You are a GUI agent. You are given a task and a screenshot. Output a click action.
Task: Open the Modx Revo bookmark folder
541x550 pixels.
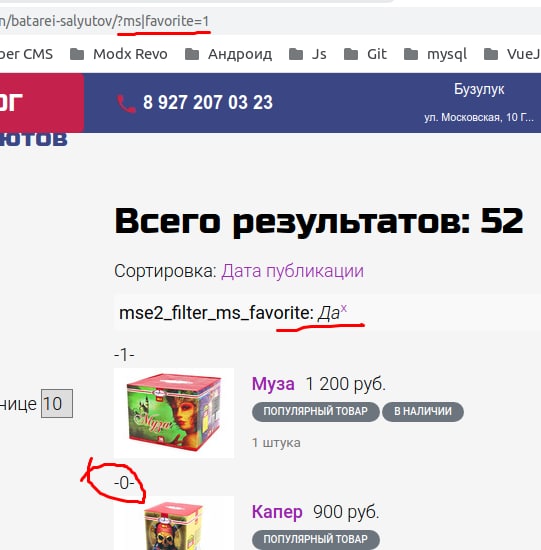coord(119,54)
